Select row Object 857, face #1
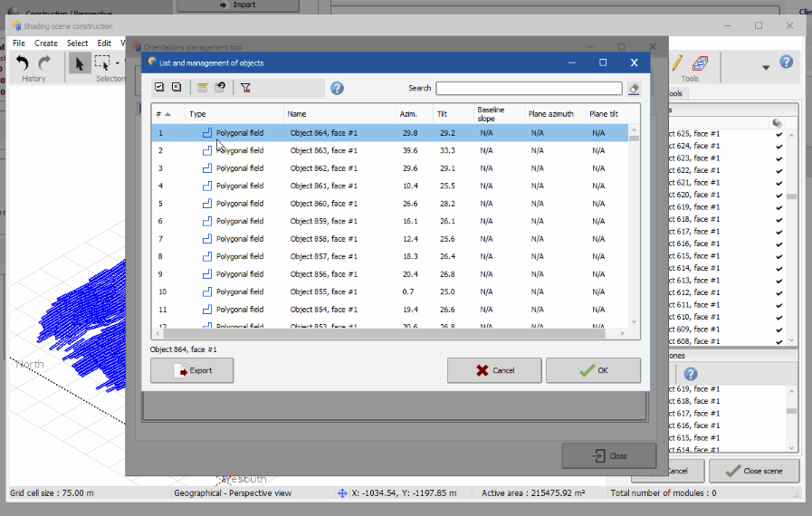Viewport: 812px width, 516px height. [389, 256]
